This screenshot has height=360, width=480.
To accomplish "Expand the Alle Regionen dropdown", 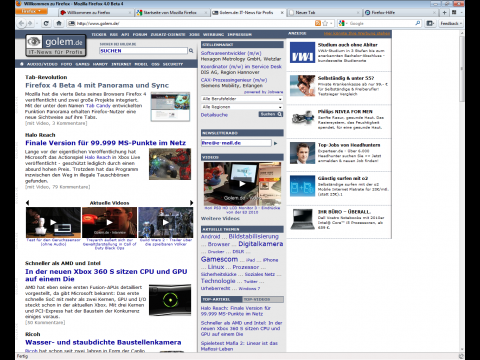I will click(242, 107).
